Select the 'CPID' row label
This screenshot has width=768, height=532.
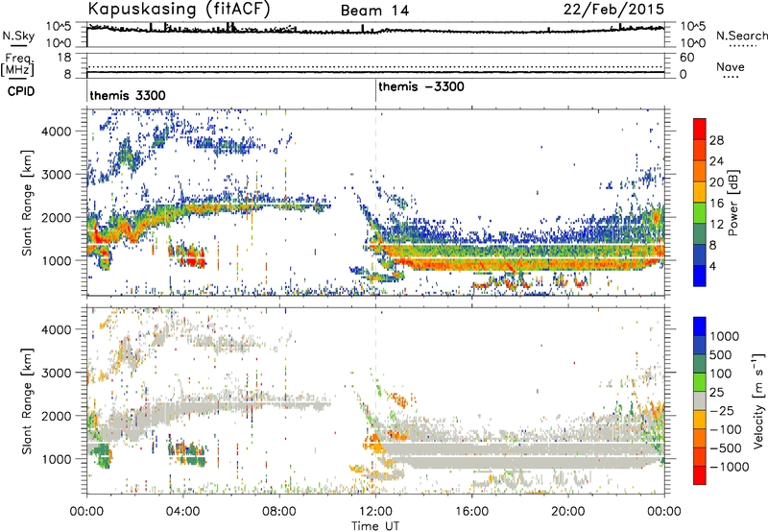21,91
